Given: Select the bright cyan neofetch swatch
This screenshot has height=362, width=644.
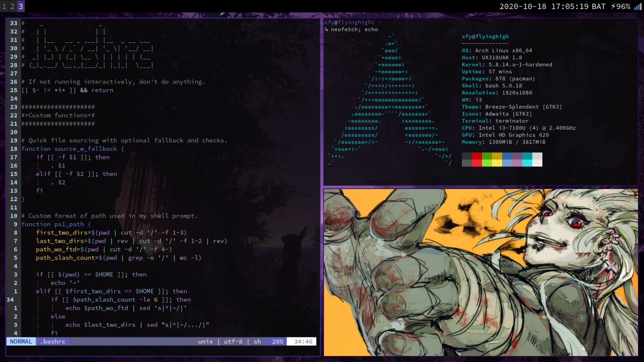Looking at the screenshot, I should point(527,163).
